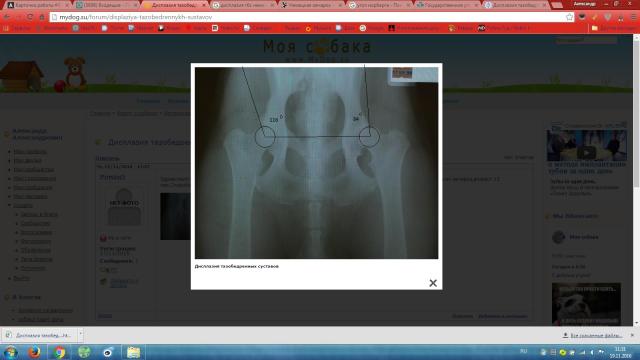Go to browser home page icon
The height and width of the screenshot is (360, 640).
pyautogui.click(x=42, y=17)
